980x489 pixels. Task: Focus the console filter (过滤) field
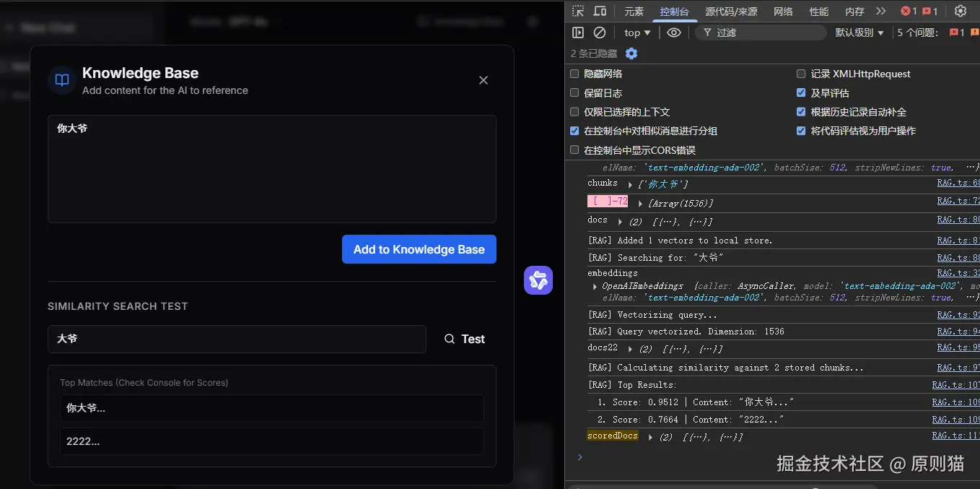point(761,33)
